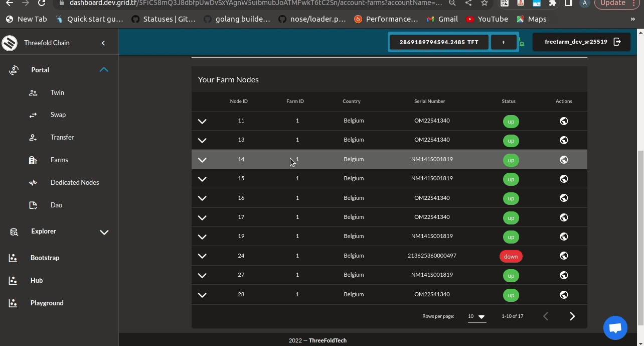
Task: Click the TFT balance button
Action: (438, 42)
